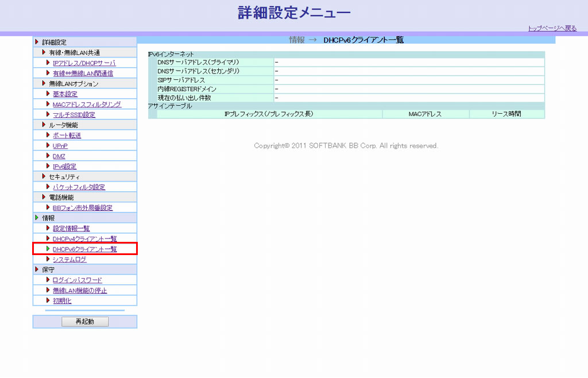Click the red arrow beside 保守 header
588x378 pixels.
click(37, 269)
